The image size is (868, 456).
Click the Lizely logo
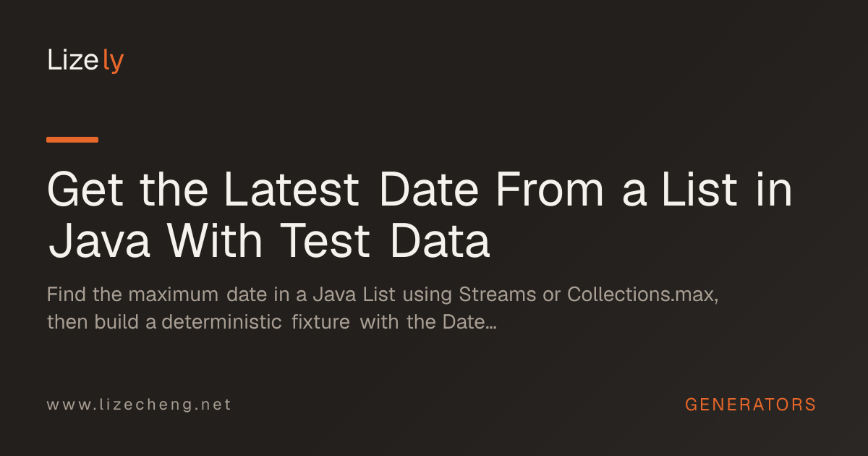[x=85, y=61]
